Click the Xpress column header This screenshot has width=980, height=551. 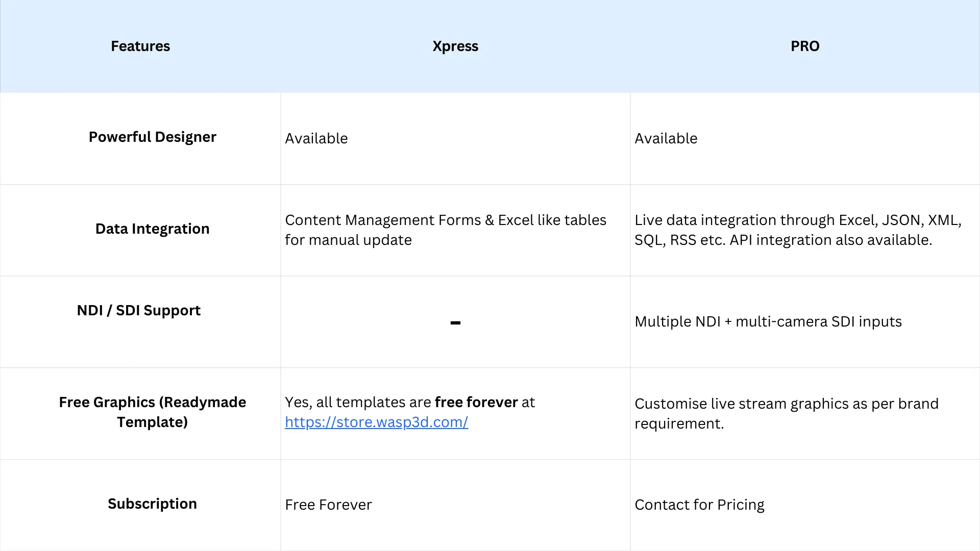455,46
